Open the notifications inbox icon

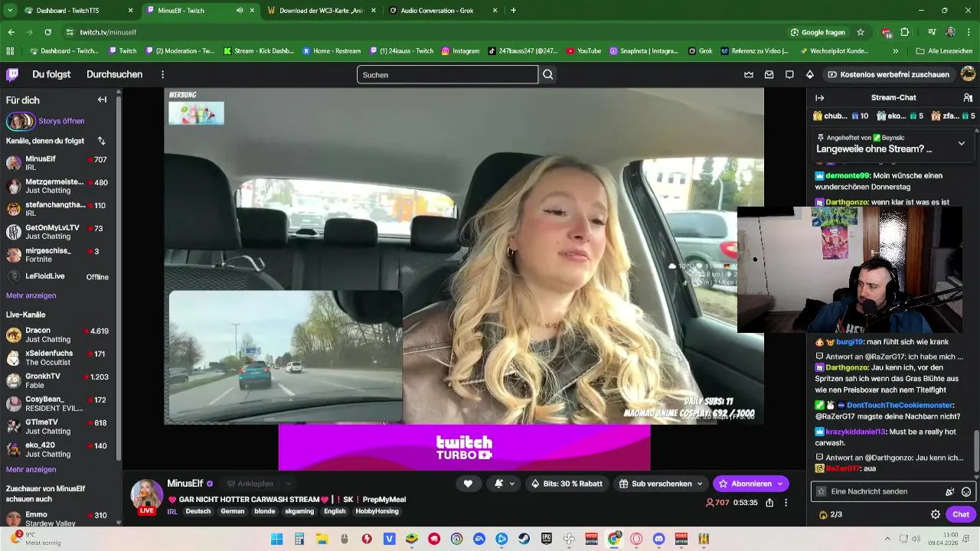769,74
